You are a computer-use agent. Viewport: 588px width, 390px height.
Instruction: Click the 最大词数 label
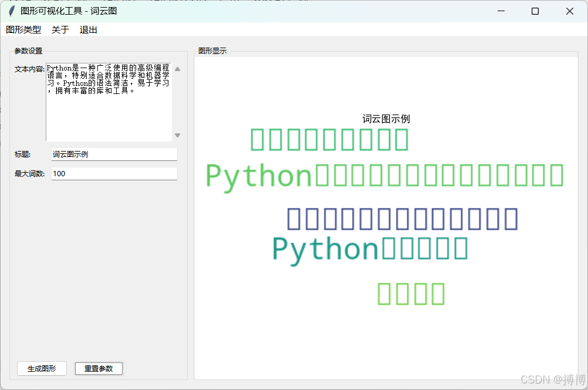29,173
